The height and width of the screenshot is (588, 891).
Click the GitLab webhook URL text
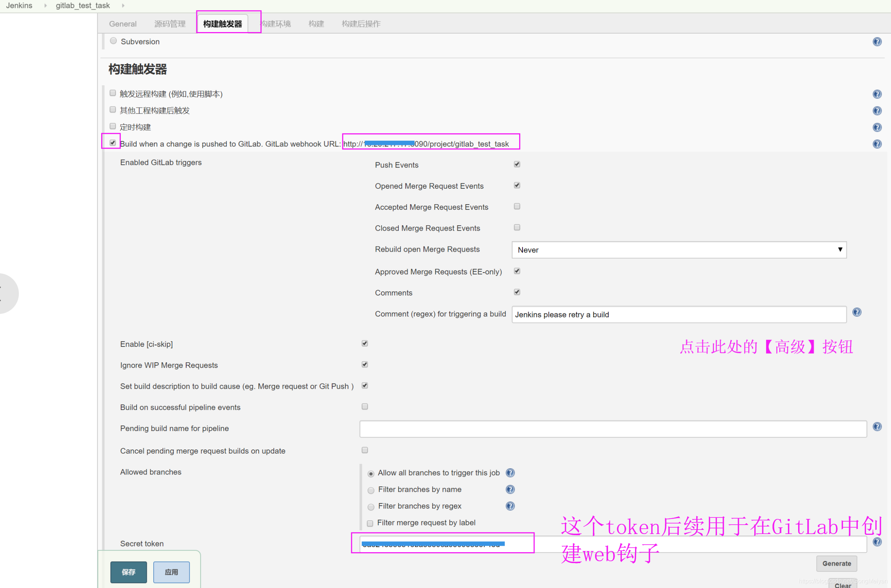426,144
